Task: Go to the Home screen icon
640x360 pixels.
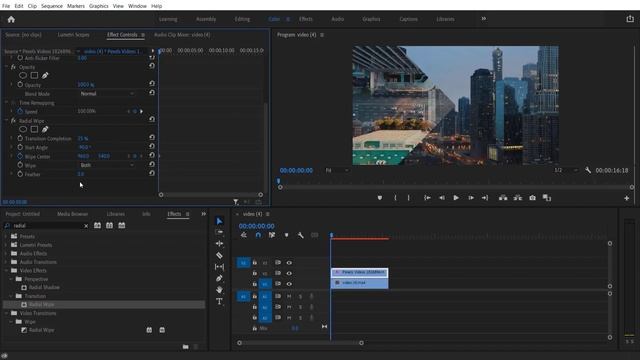Action: pyautogui.click(x=11, y=19)
